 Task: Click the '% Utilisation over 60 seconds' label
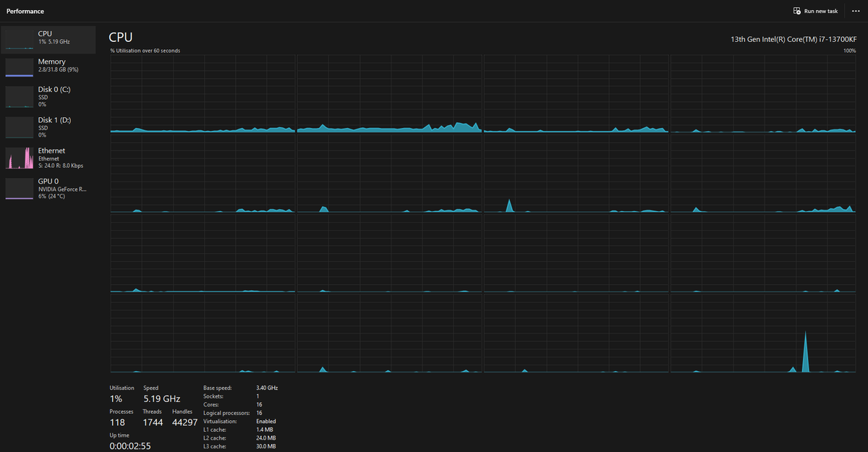coord(145,51)
